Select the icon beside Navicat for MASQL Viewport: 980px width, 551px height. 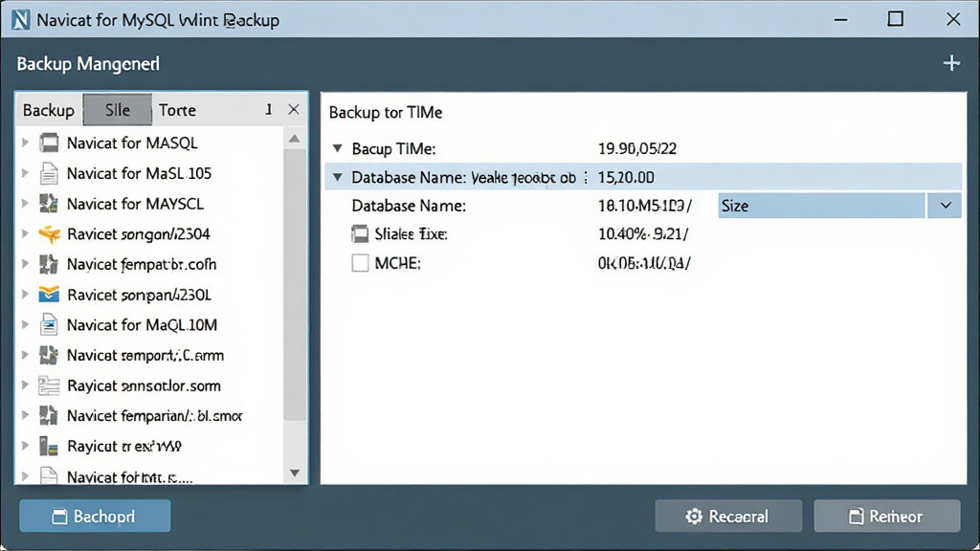coord(49,143)
